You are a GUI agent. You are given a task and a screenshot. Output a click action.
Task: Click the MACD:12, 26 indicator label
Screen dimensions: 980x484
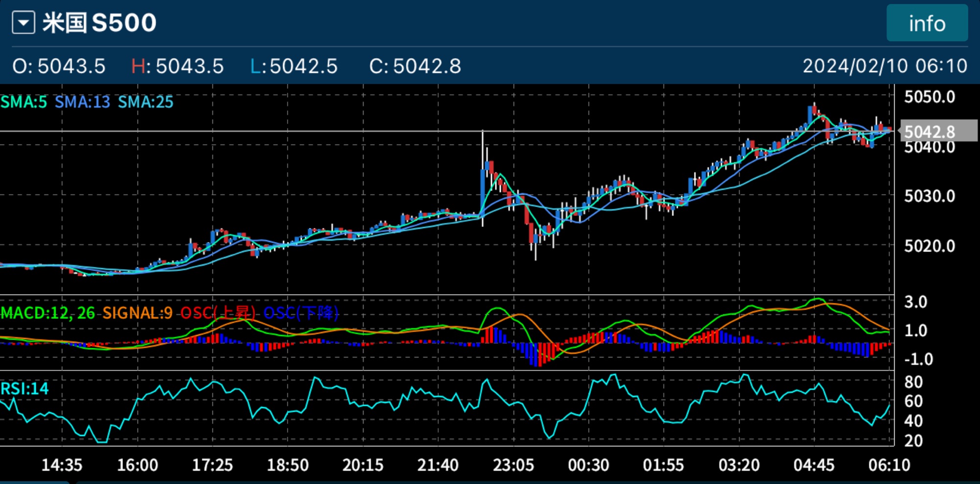pyautogui.click(x=48, y=313)
